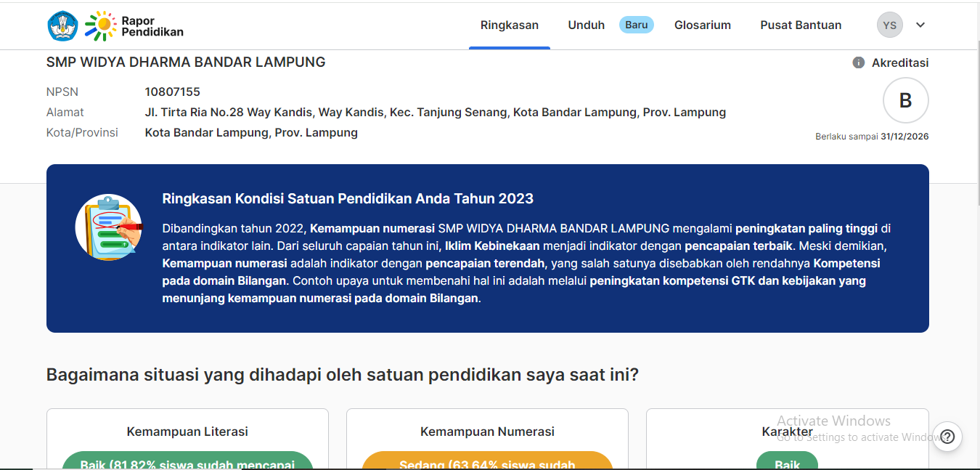Image resolution: width=980 pixels, height=470 pixels.
Task: Select the Kemampuan Literasi card title
Action: (187, 431)
